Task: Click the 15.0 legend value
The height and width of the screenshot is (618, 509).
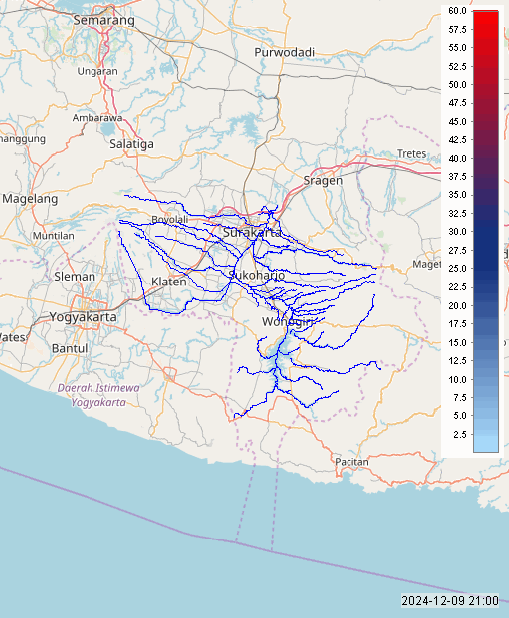Action: click(457, 343)
